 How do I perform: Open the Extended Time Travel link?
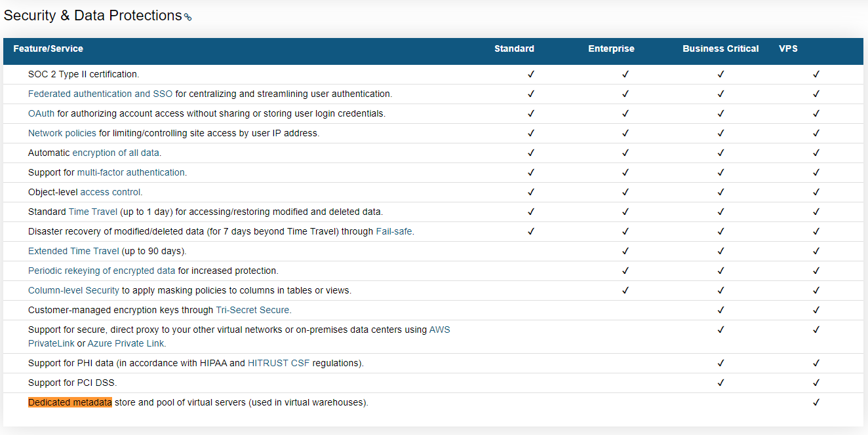[73, 251]
